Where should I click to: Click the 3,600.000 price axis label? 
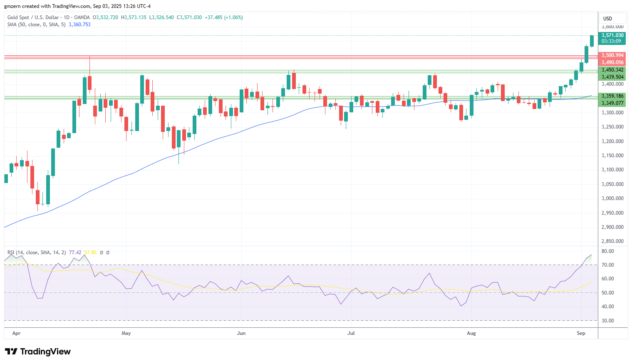point(612,27)
